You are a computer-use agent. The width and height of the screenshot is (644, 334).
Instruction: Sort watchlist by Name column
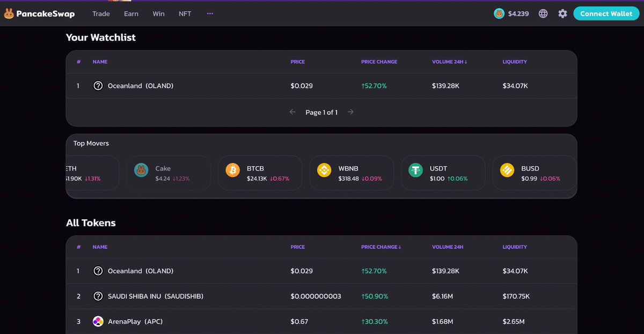100,62
